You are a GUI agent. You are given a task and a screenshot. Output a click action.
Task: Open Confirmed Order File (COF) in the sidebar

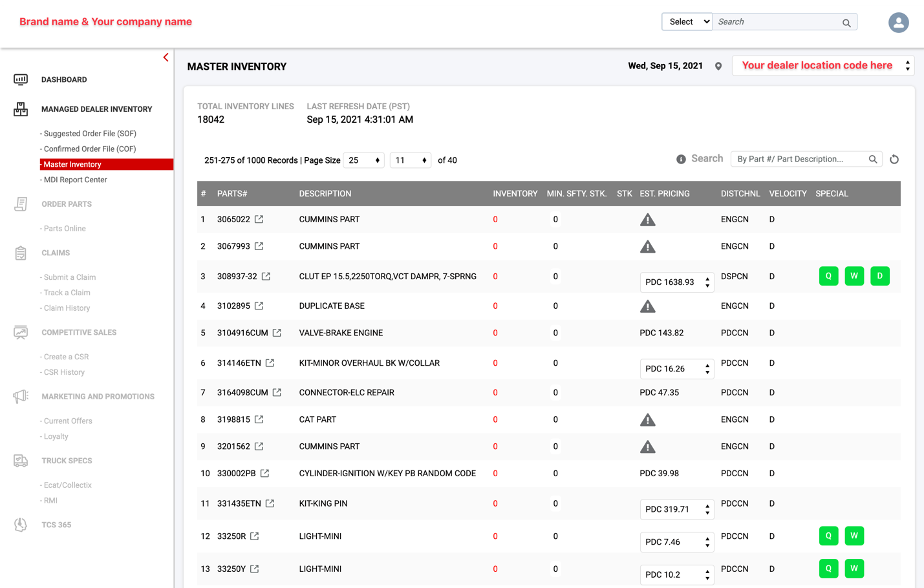[89, 149]
